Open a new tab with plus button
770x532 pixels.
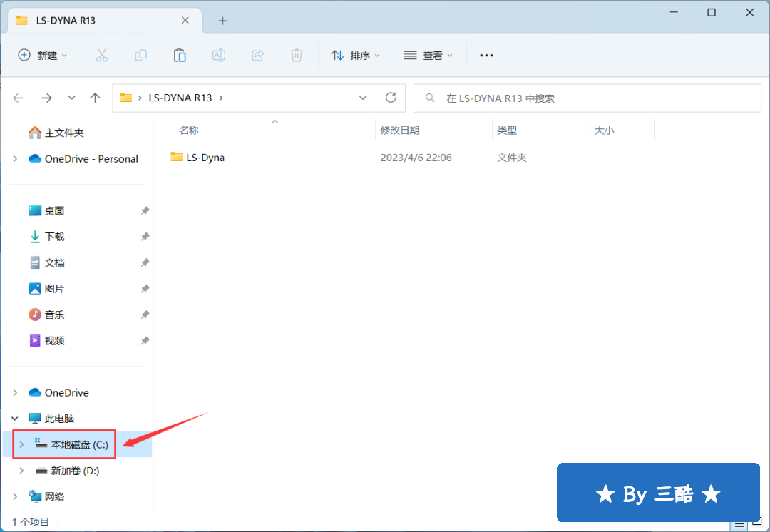coord(222,21)
